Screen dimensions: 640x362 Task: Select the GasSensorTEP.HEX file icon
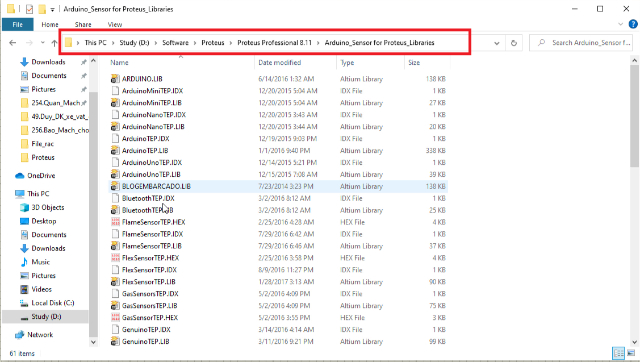tap(116, 318)
